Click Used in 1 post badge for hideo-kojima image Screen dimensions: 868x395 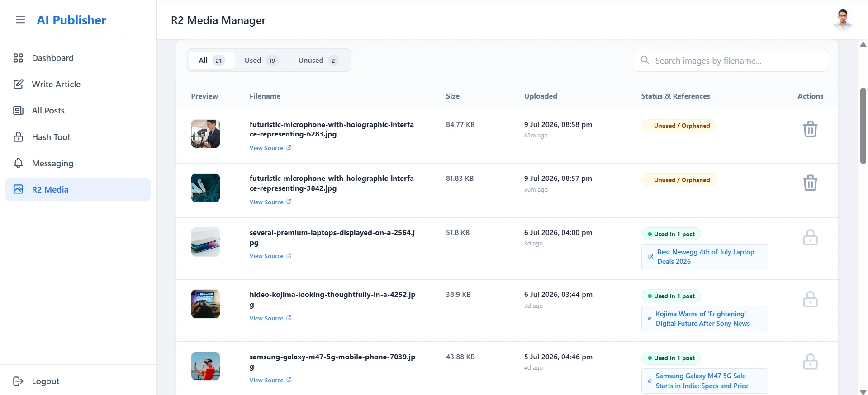click(x=671, y=296)
